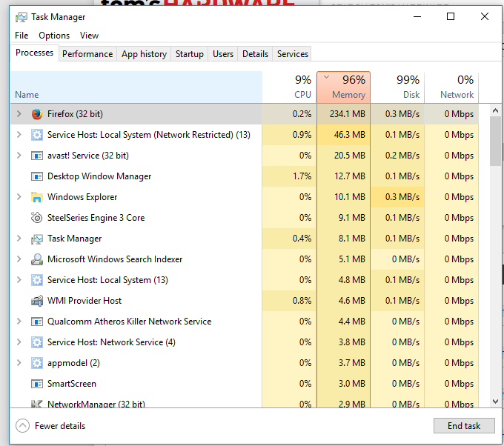Viewport: 504px width, 446px height.
Task: Click the End task button
Action: pos(464,426)
